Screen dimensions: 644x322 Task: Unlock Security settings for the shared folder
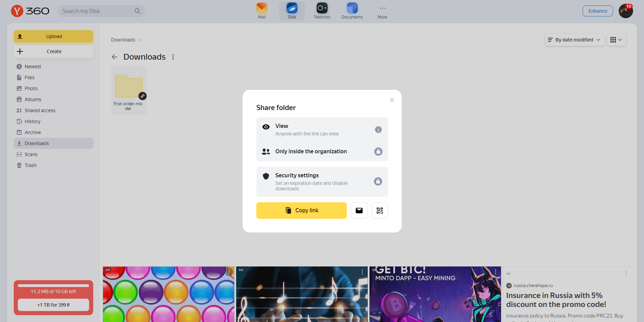378,181
